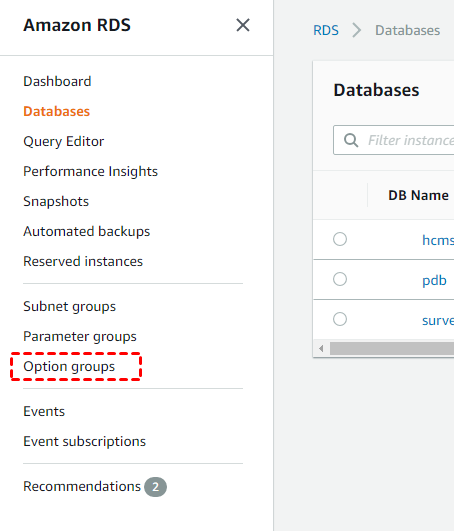454x531 pixels.
Task: Click the horizontal scrollbar thumb
Action: [x=392, y=348]
